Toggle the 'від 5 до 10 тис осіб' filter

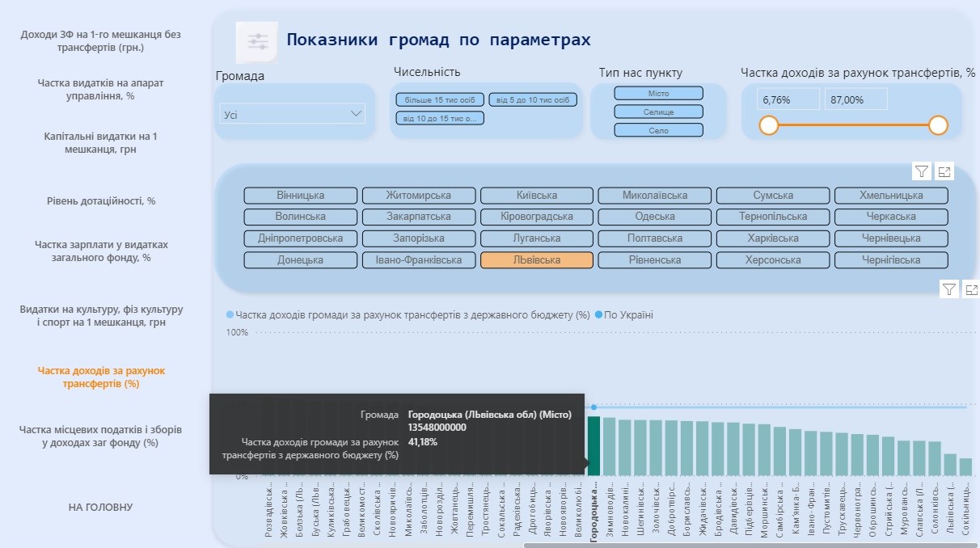click(532, 100)
